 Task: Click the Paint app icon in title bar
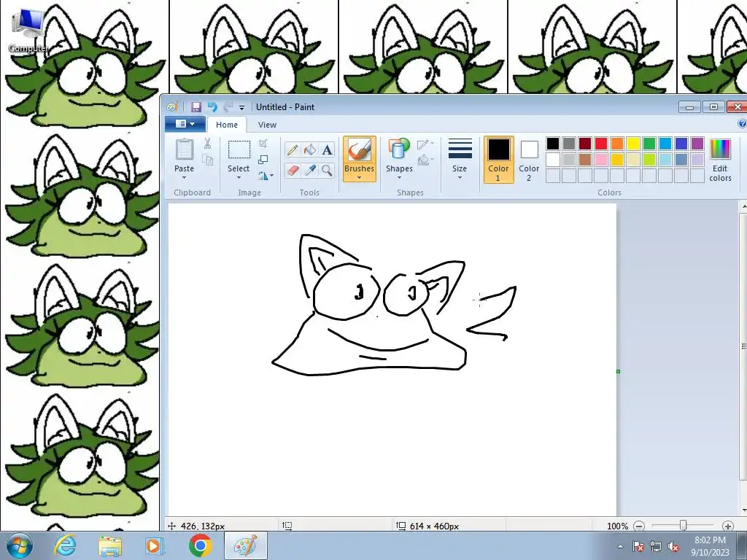[172, 107]
